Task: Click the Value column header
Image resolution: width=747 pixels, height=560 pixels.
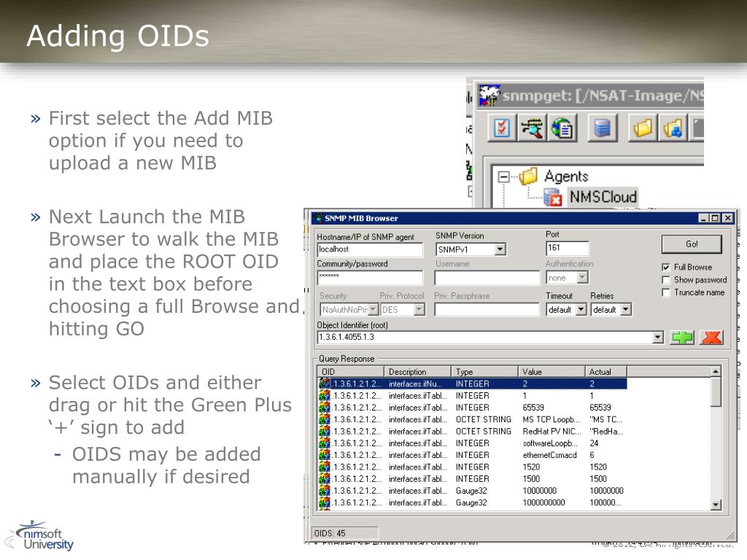Action: 551,371
